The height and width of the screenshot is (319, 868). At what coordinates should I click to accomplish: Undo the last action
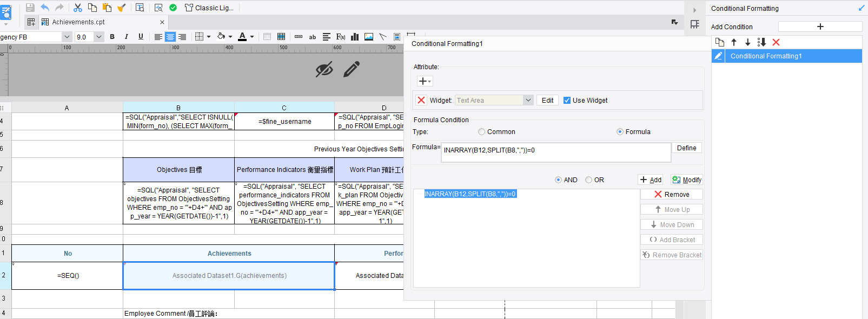click(x=45, y=8)
